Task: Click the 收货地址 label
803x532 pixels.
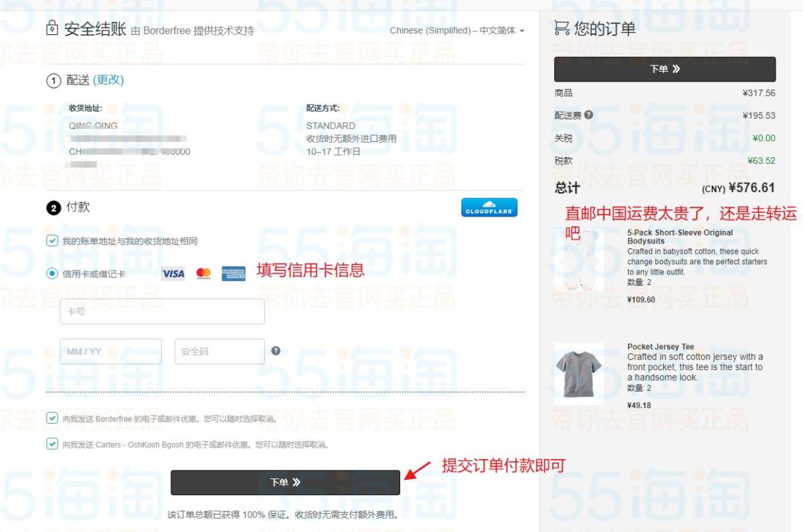Action: tap(86, 108)
